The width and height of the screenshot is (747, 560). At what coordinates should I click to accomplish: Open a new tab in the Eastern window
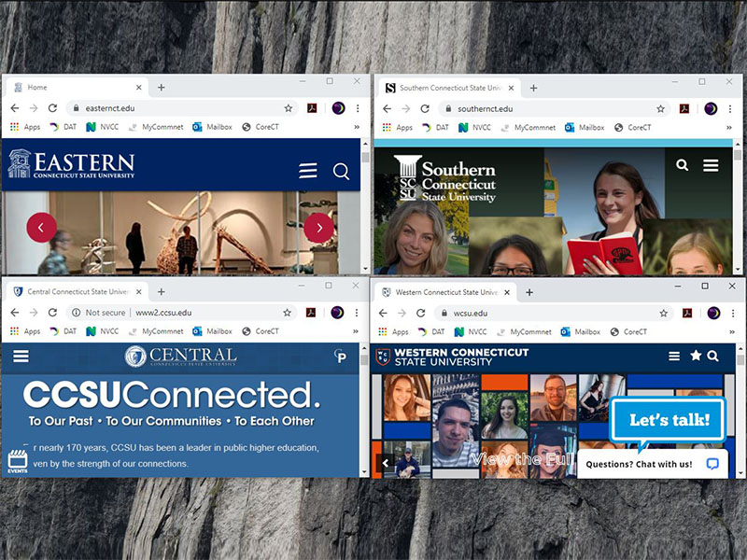(x=161, y=87)
